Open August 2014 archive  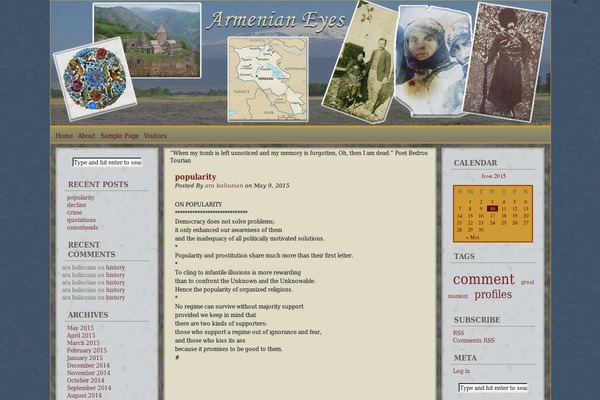(x=84, y=395)
